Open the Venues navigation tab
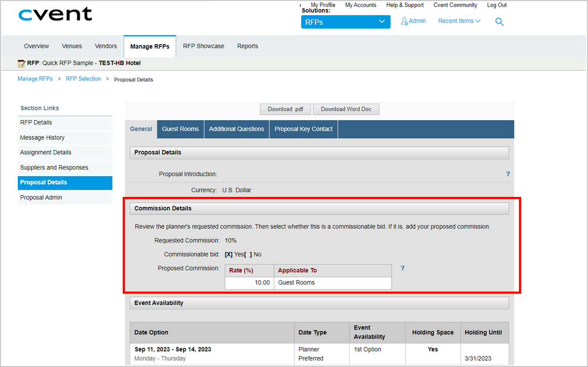Viewport: 588px width, 367px height. tap(72, 46)
